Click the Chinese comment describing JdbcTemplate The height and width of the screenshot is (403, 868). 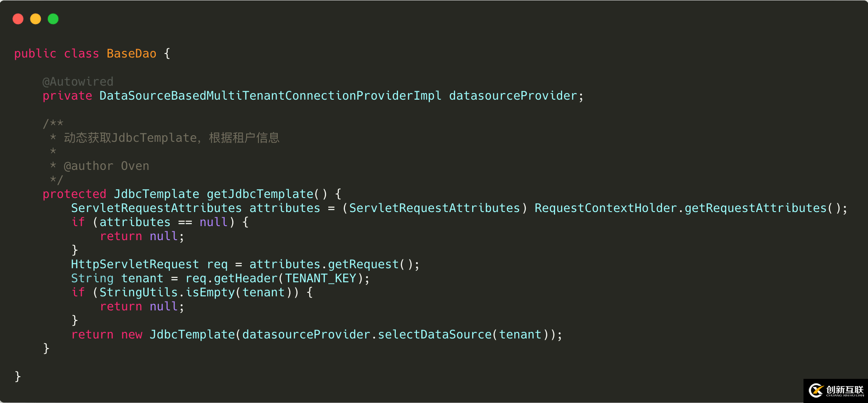tap(171, 138)
